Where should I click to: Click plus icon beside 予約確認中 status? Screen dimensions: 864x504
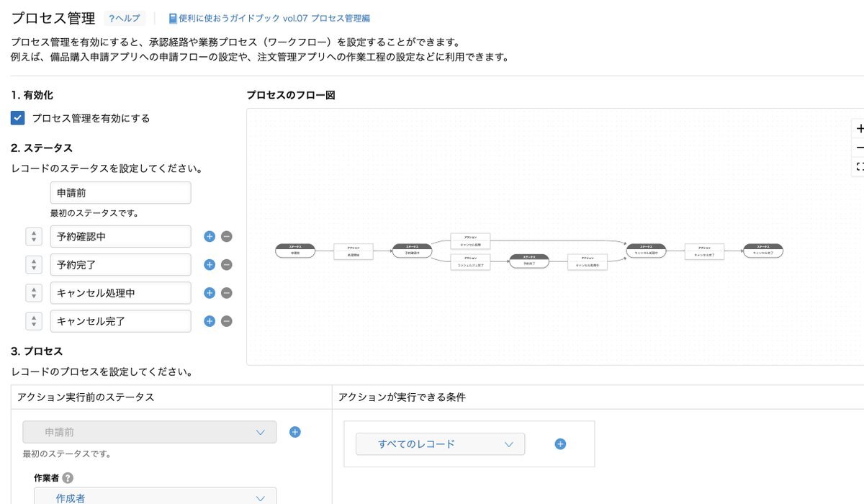210,236
